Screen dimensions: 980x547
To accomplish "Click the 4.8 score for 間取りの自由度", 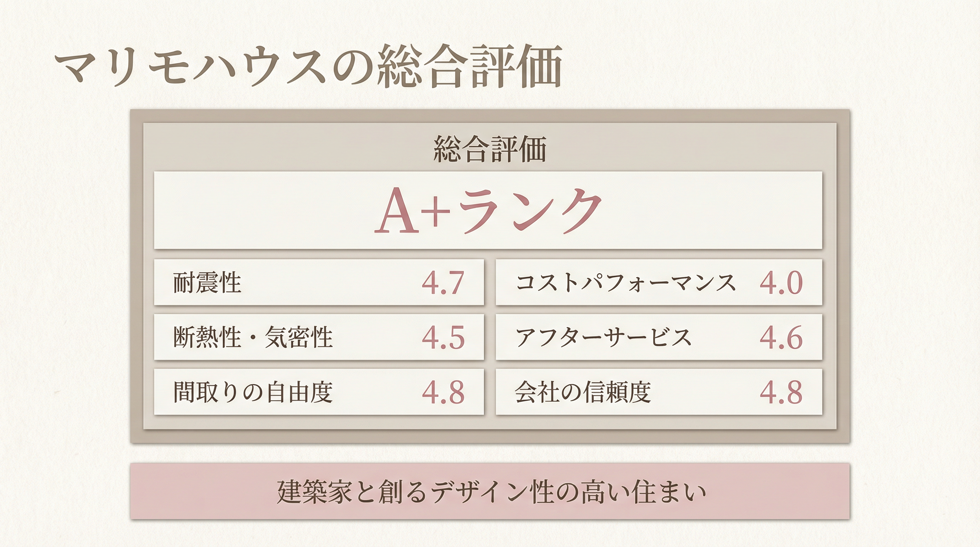I will [x=443, y=392].
